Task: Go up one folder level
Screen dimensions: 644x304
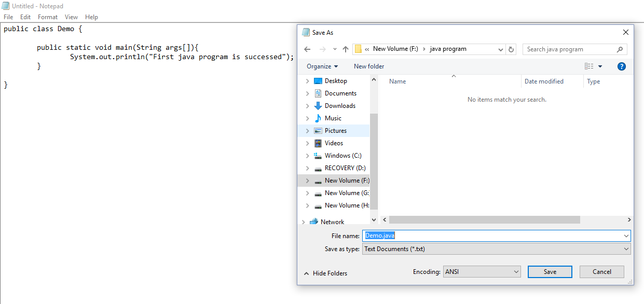Action: pyautogui.click(x=346, y=49)
